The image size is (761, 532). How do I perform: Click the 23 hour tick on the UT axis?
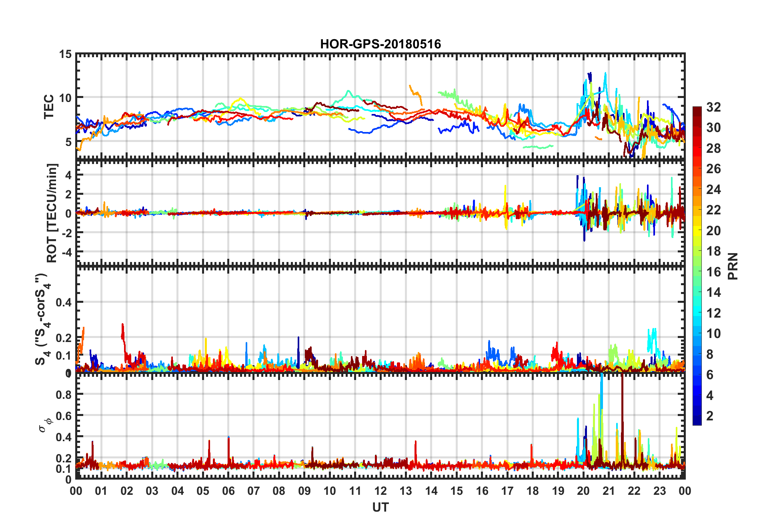[x=660, y=491]
